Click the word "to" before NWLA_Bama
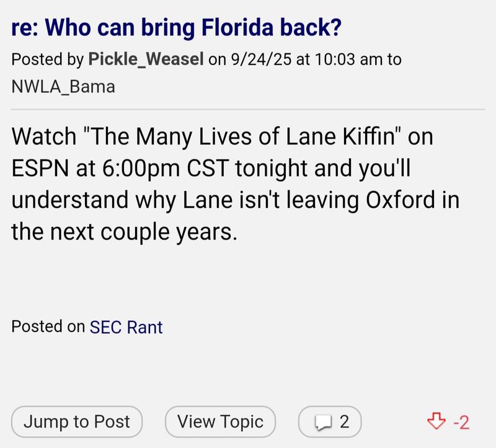Screen dimensions: 496x448 click(393, 60)
